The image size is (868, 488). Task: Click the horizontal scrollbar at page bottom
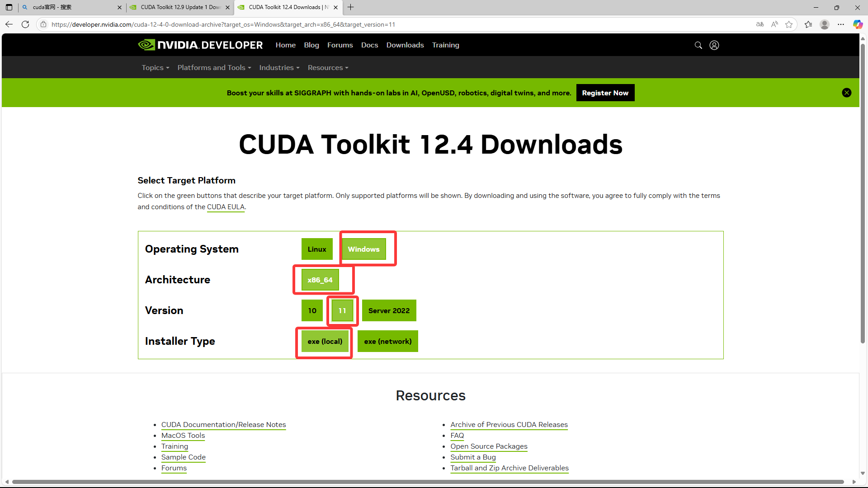428,482
